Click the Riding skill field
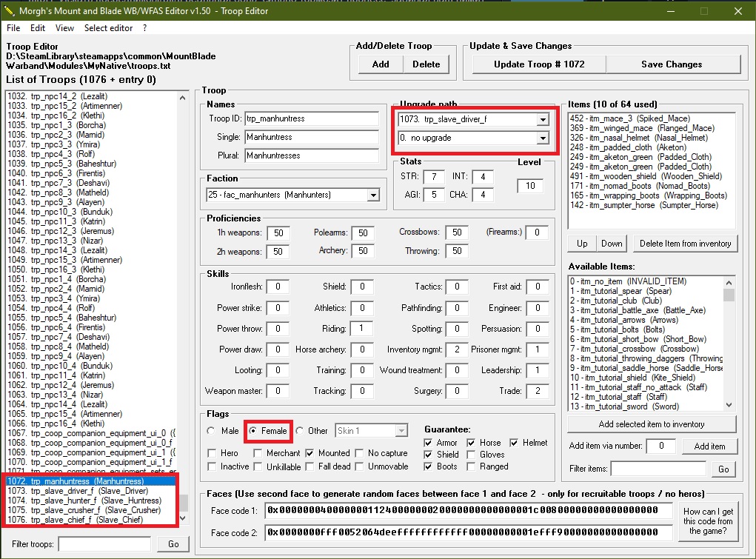The height and width of the screenshot is (559, 756). click(x=362, y=329)
